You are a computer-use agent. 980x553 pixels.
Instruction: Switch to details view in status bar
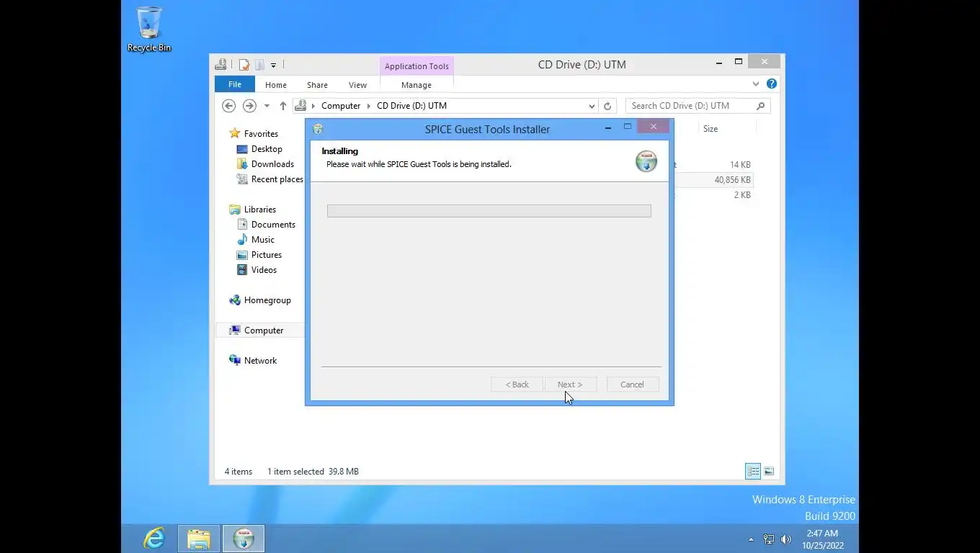(753, 472)
